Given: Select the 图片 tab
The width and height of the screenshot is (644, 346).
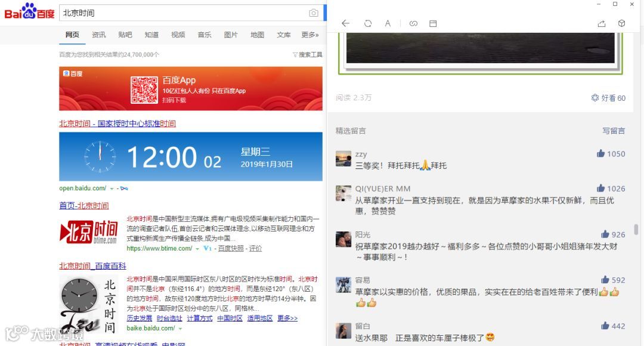Looking at the screenshot, I should (x=231, y=35).
